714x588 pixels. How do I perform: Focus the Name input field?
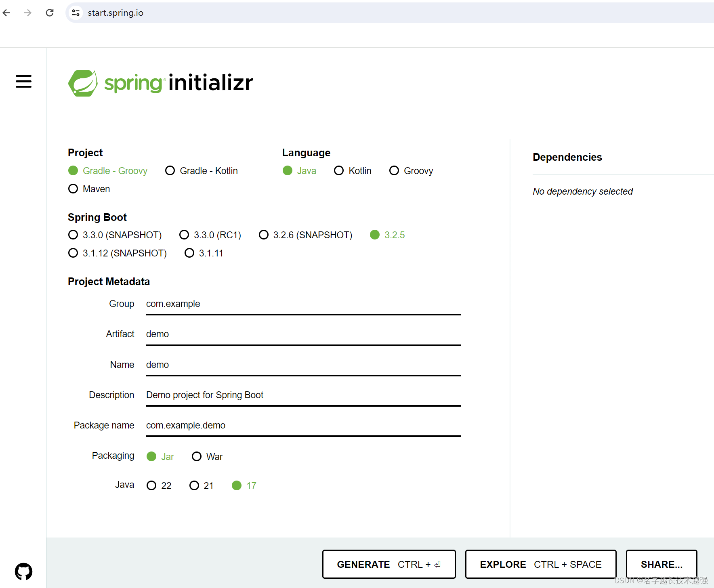tap(303, 365)
